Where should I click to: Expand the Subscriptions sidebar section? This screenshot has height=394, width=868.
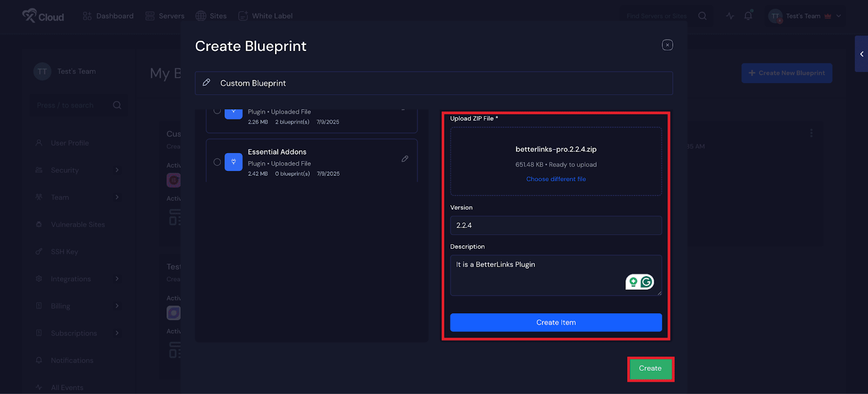[x=76, y=333]
